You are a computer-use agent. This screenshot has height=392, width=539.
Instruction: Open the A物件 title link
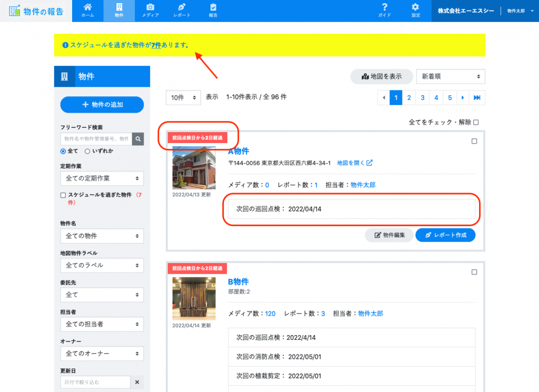coord(238,151)
